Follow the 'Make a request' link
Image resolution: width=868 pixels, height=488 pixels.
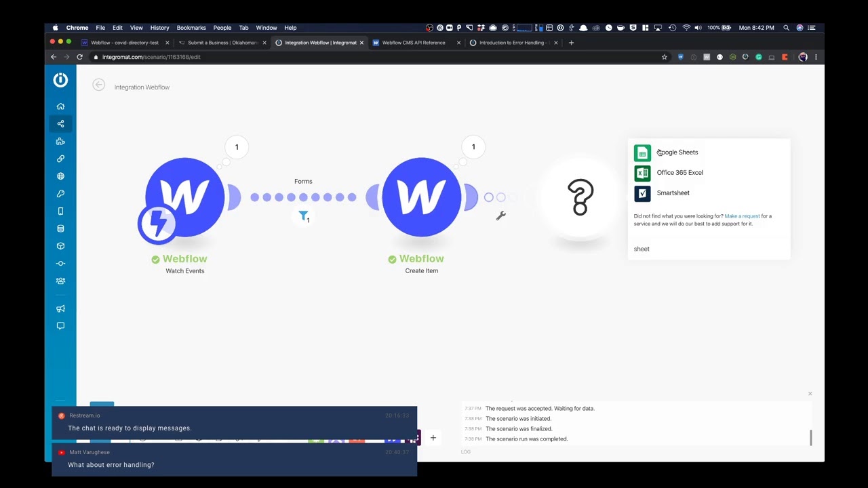[742, 216]
